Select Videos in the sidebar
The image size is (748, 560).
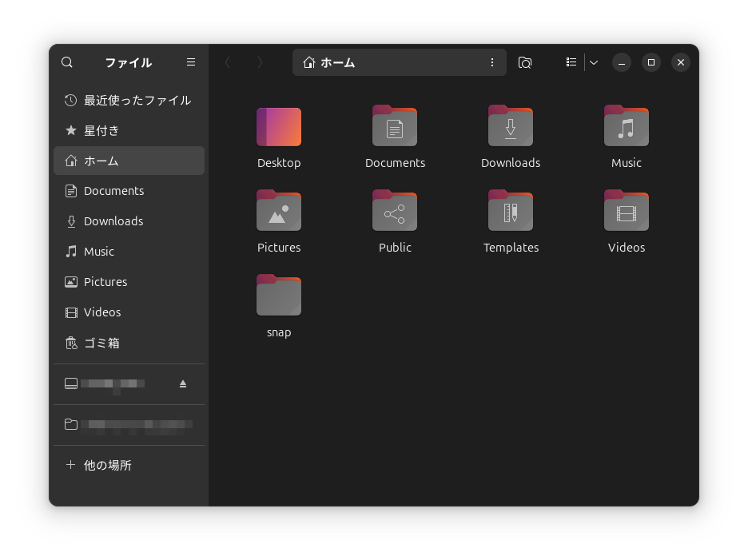click(129, 312)
